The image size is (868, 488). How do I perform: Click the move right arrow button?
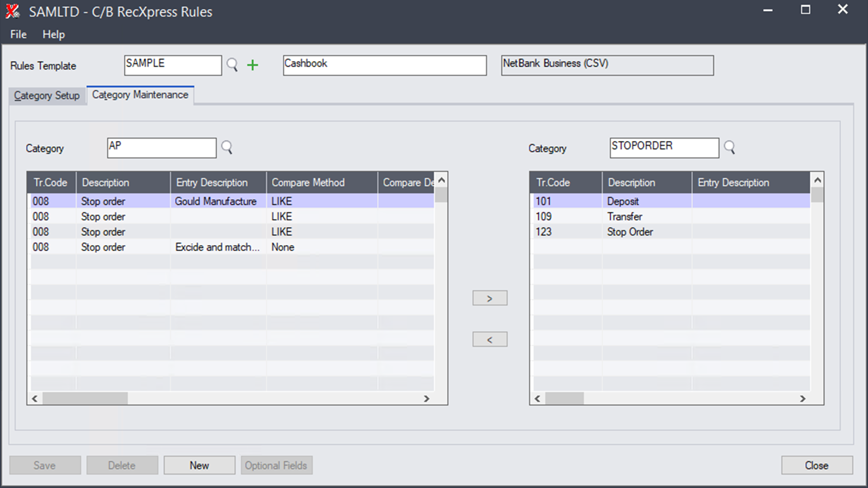(490, 298)
